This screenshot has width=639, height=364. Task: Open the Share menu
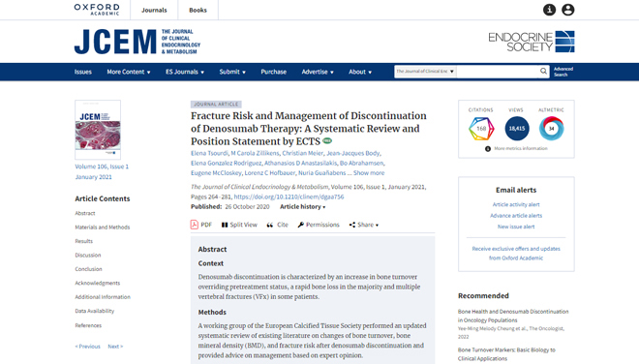[364, 225]
